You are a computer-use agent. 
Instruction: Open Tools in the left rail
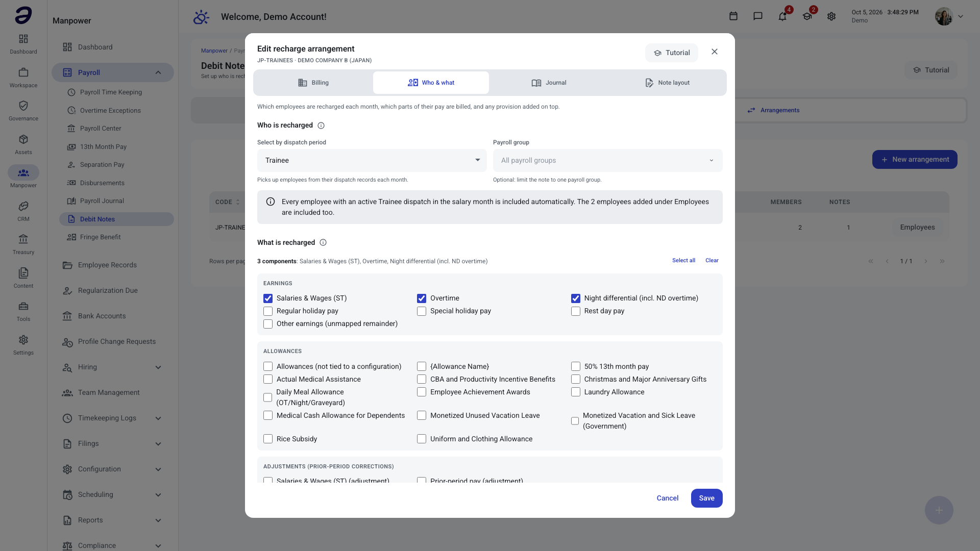point(23,311)
